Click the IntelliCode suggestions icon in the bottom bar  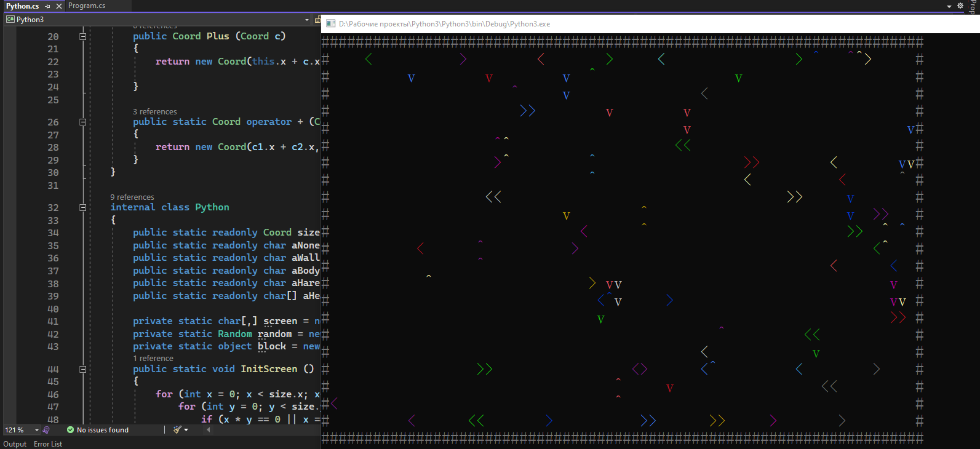tap(46, 430)
